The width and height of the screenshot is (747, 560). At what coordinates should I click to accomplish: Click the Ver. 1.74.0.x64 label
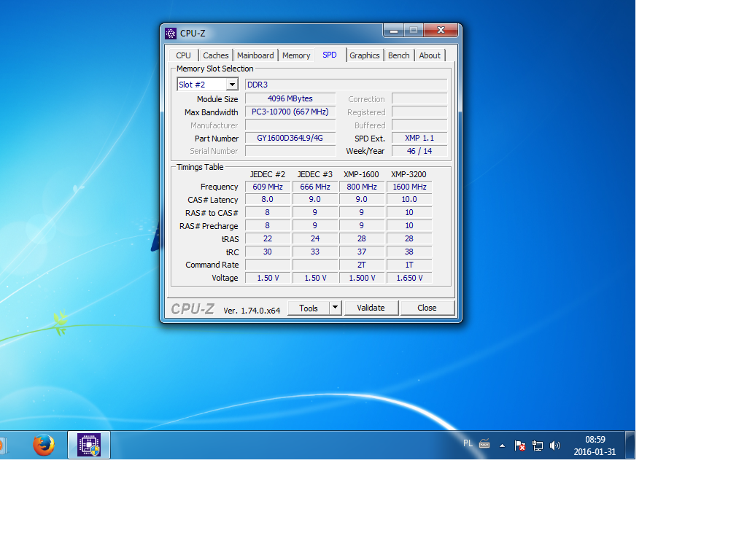(252, 311)
